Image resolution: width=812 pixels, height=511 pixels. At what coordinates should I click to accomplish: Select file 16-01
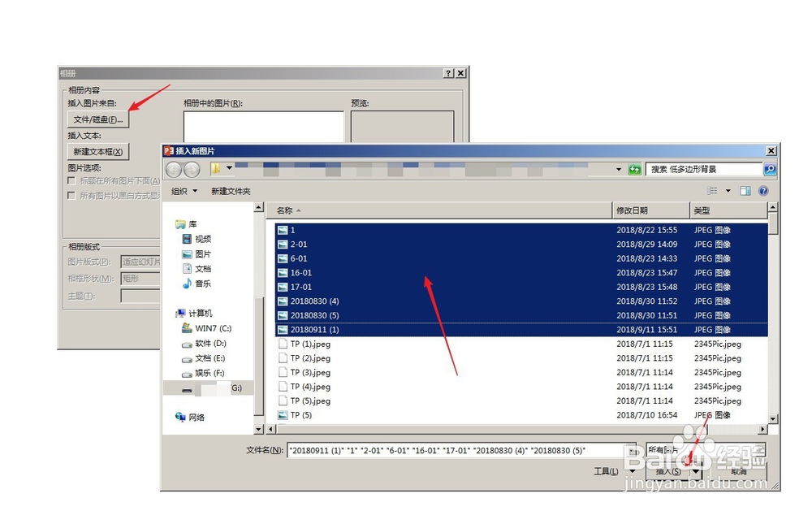(x=521, y=273)
